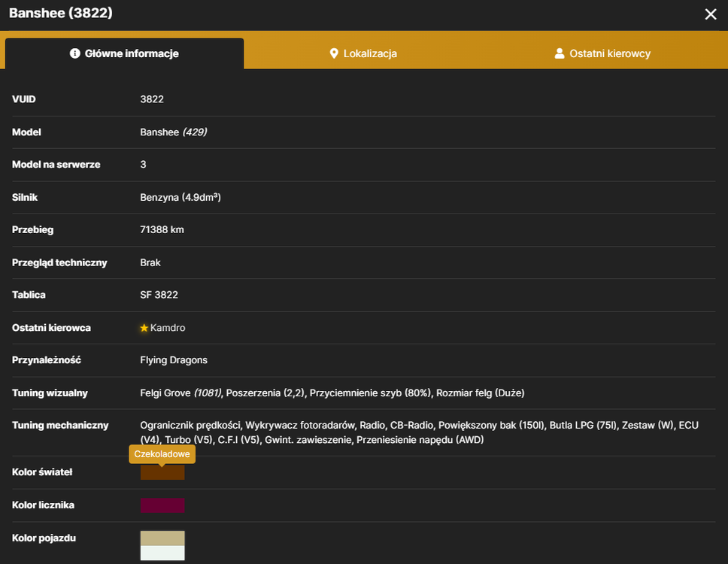The height and width of the screenshot is (564, 728).
Task: Click the beige top Kolor pojazdu swatch
Action: click(162, 538)
